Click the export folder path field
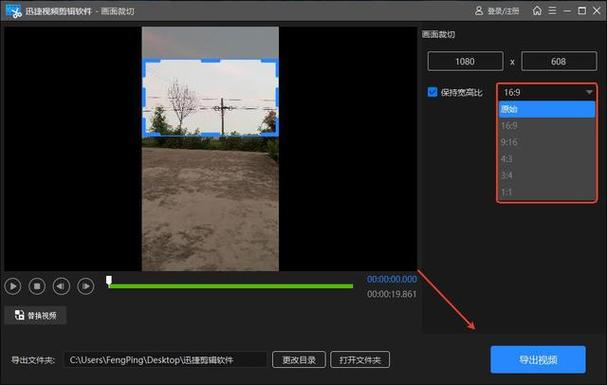 click(166, 360)
